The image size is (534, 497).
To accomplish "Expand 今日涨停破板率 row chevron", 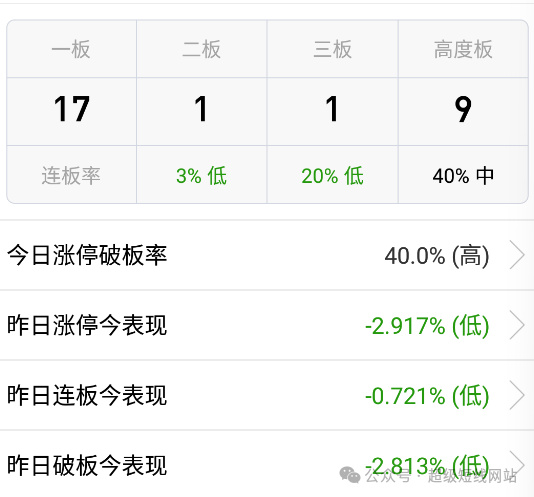I will pyautogui.click(x=517, y=255).
